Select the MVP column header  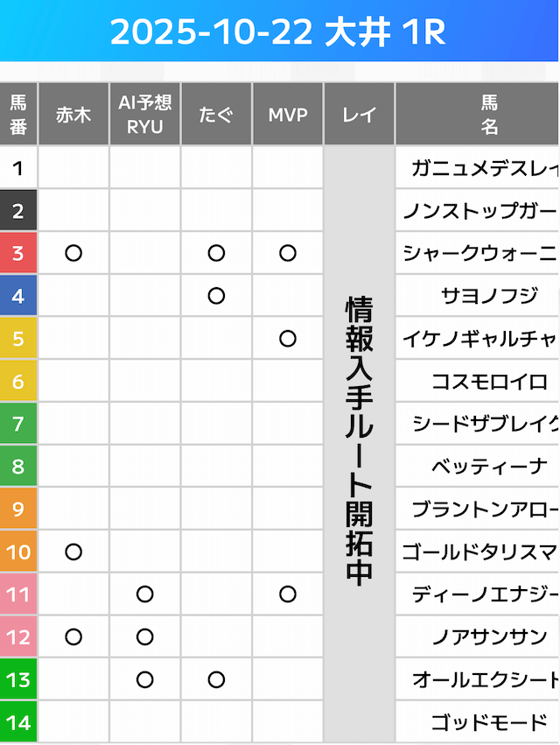tap(288, 115)
